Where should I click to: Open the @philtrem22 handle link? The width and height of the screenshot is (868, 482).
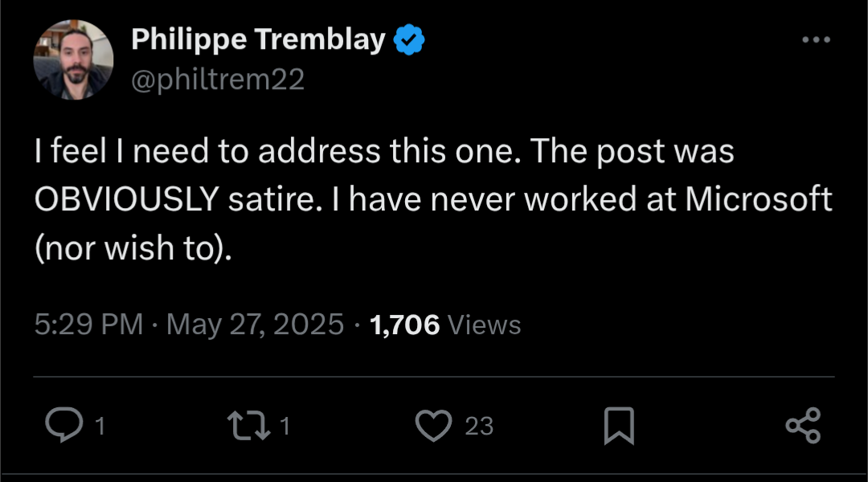pyautogui.click(x=217, y=80)
